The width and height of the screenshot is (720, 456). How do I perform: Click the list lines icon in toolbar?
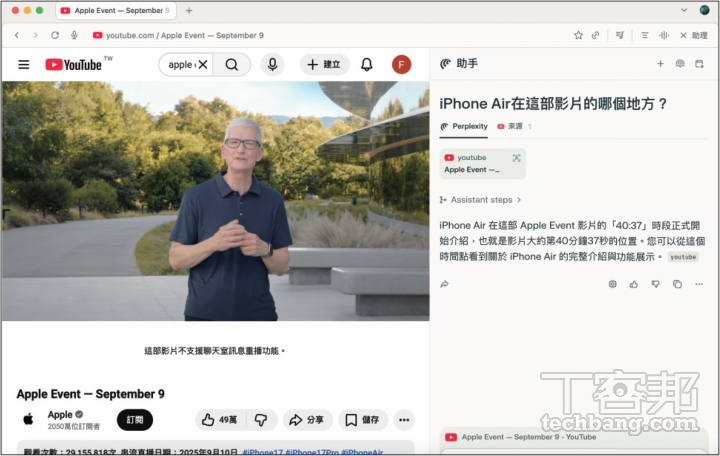[x=644, y=35]
